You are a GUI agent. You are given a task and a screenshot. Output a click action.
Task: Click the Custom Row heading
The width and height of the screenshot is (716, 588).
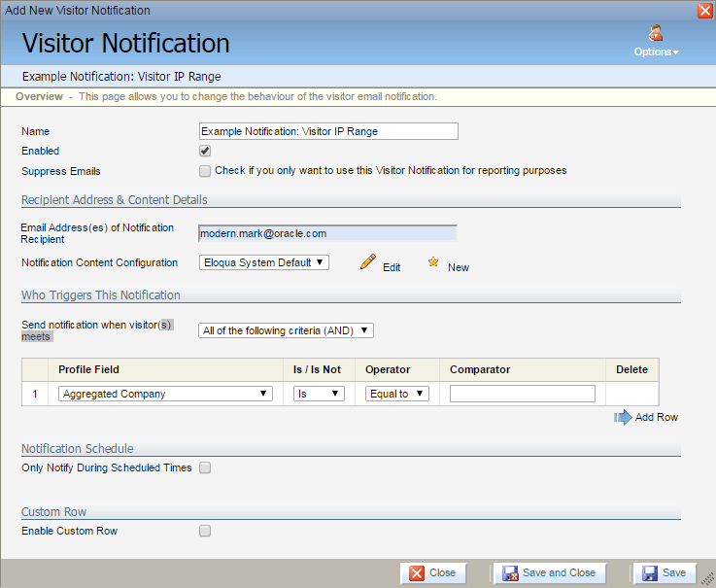(x=53, y=511)
